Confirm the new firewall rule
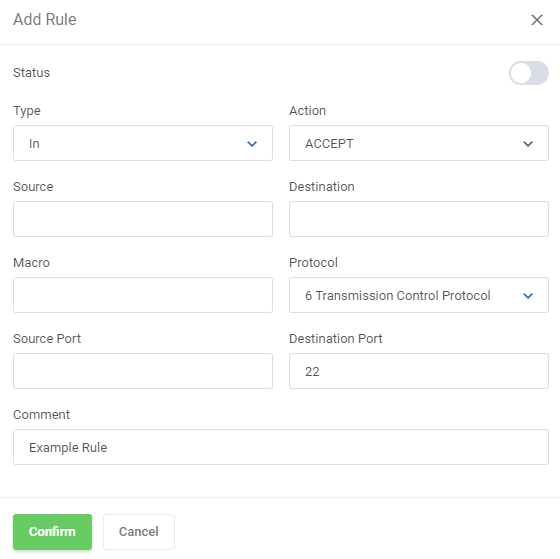This screenshot has width=560, height=559. pos(52,532)
